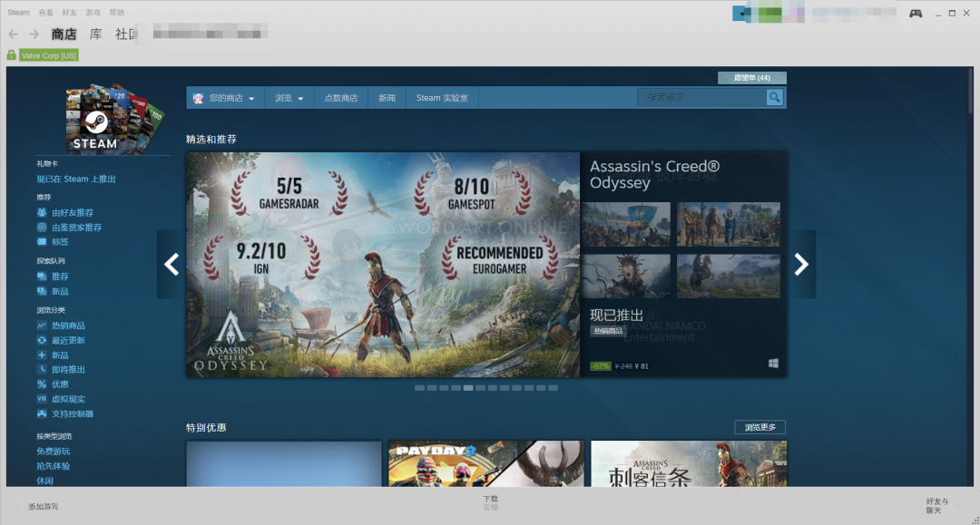
Task: Open the Steam menu
Action: tap(19, 13)
